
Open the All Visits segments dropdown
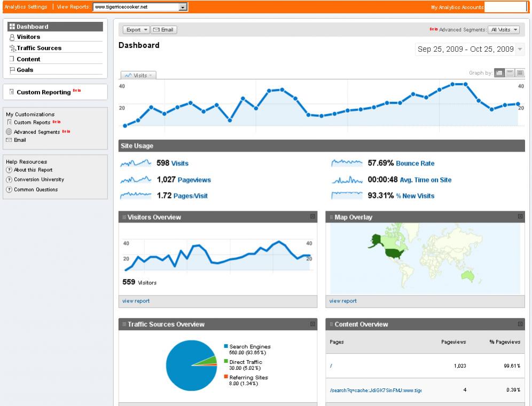click(504, 30)
